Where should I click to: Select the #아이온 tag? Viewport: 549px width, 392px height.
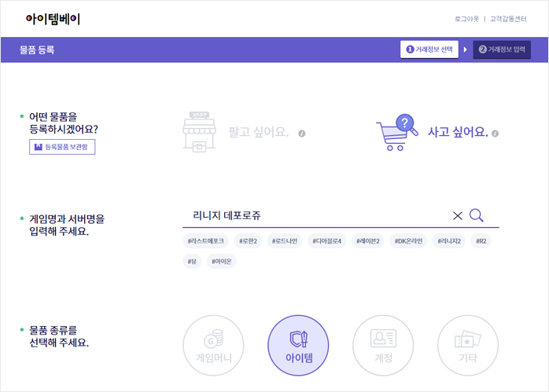tap(222, 262)
